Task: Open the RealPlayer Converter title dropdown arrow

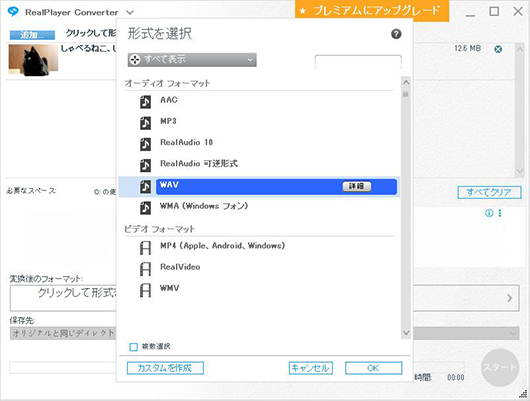Action: [130, 13]
